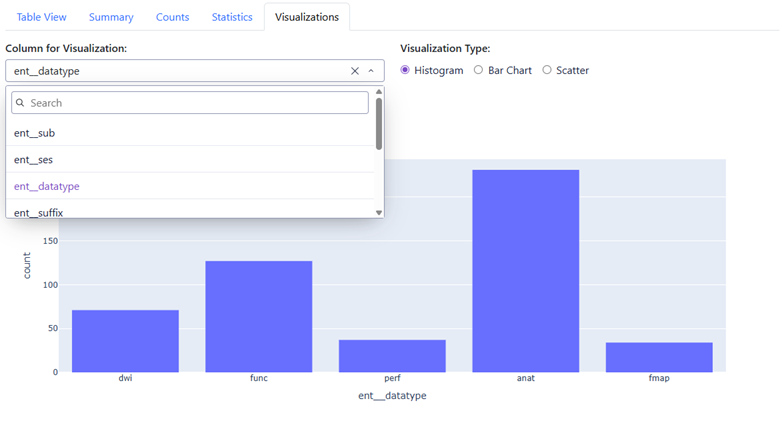This screenshot has width=782, height=423.
Task: Click the dropdown list scroll down arrow
Action: click(x=379, y=212)
